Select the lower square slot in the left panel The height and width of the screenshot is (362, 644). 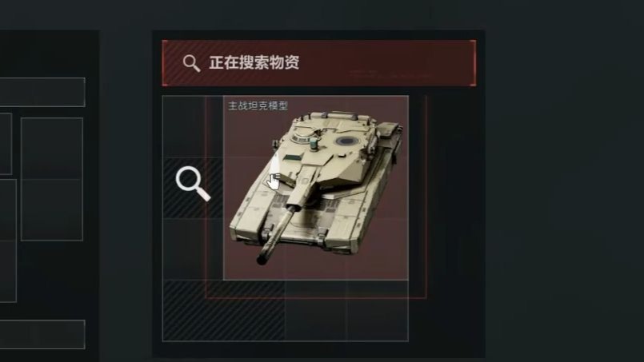[x=52, y=209]
